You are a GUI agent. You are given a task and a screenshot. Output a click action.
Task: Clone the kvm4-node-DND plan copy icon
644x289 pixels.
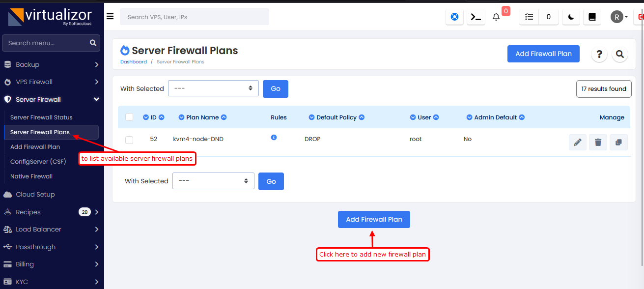(618, 143)
